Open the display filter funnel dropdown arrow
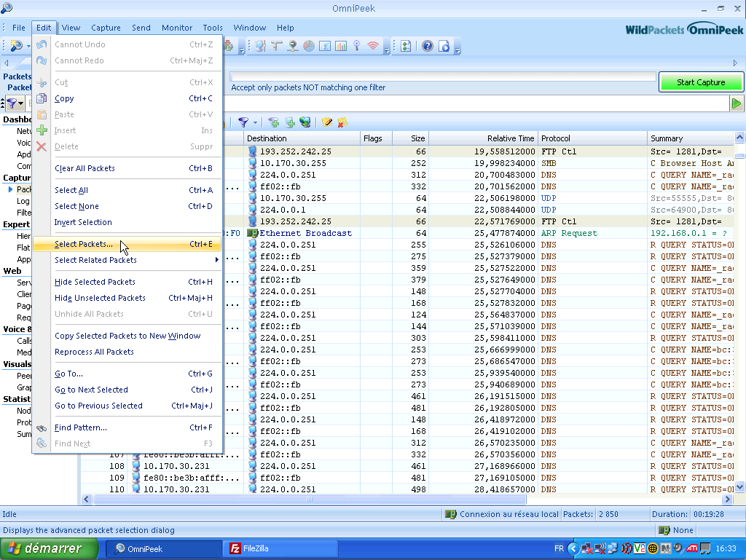The height and width of the screenshot is (560, 746). (255, 122)
